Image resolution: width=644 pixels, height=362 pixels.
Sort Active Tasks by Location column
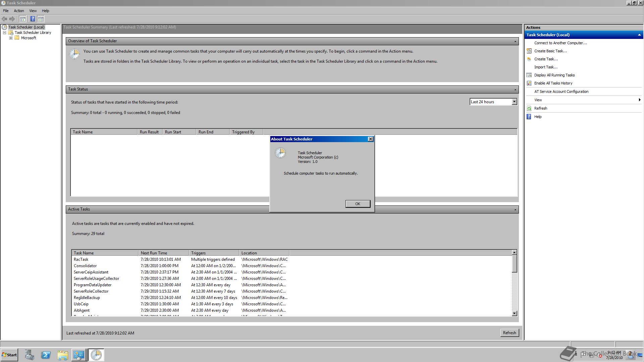(x=264, y=253)
